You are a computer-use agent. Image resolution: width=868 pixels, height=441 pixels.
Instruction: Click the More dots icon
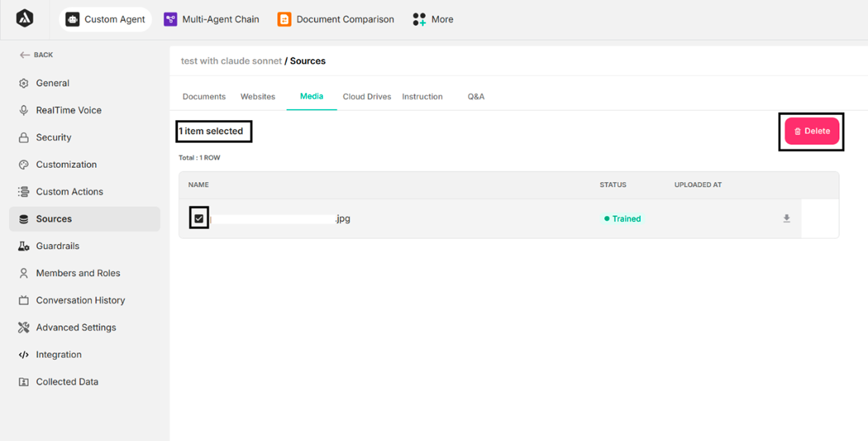point(419,19)
